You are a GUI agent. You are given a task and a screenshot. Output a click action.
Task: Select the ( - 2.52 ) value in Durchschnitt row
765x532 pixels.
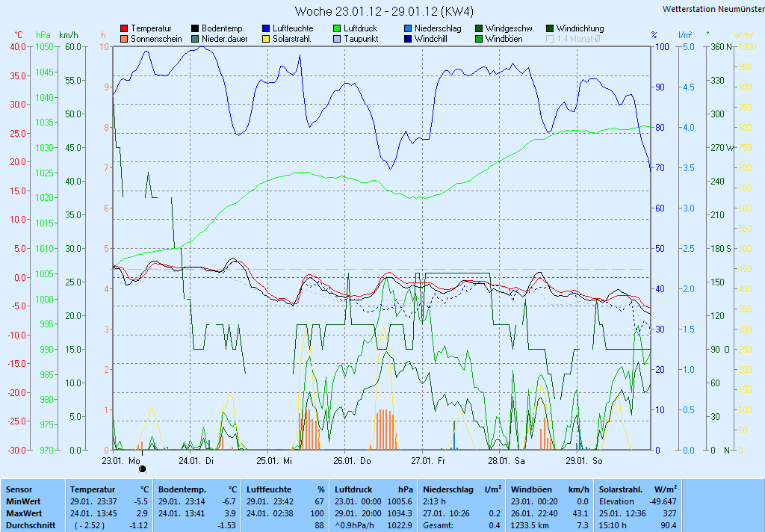(x=90, y=526)
